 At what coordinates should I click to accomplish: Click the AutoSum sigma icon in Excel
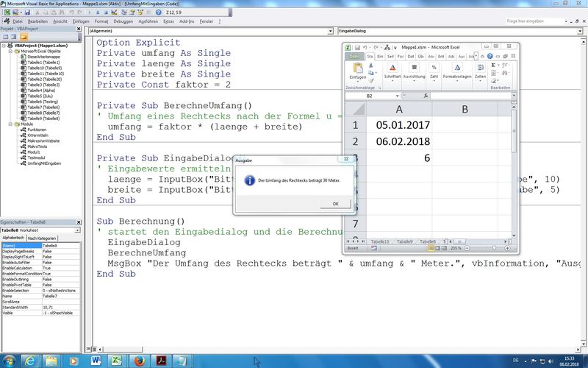[492, 65]
